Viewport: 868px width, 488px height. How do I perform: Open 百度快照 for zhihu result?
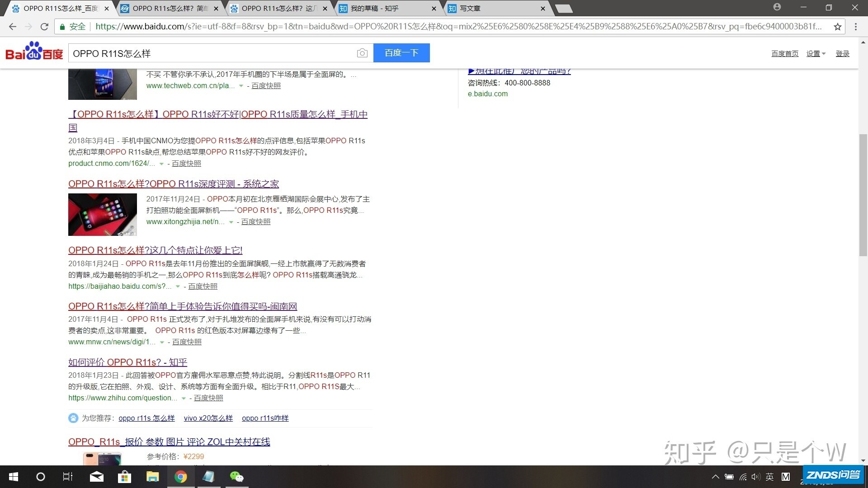(x=208, y=398)
